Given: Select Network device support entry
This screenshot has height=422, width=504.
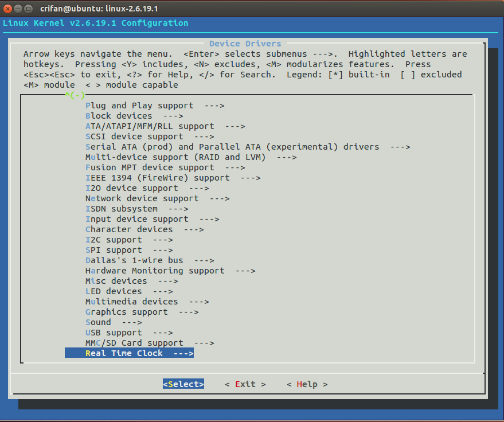Looking at the screenshot, I should 157,198.
